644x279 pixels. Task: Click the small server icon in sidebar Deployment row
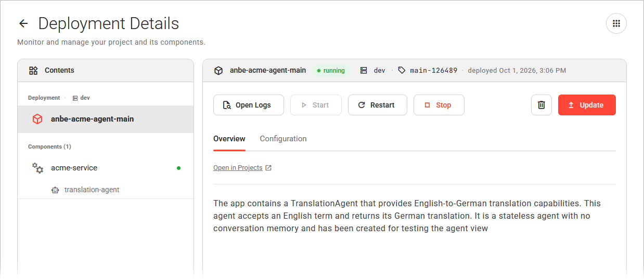[75, 98]
